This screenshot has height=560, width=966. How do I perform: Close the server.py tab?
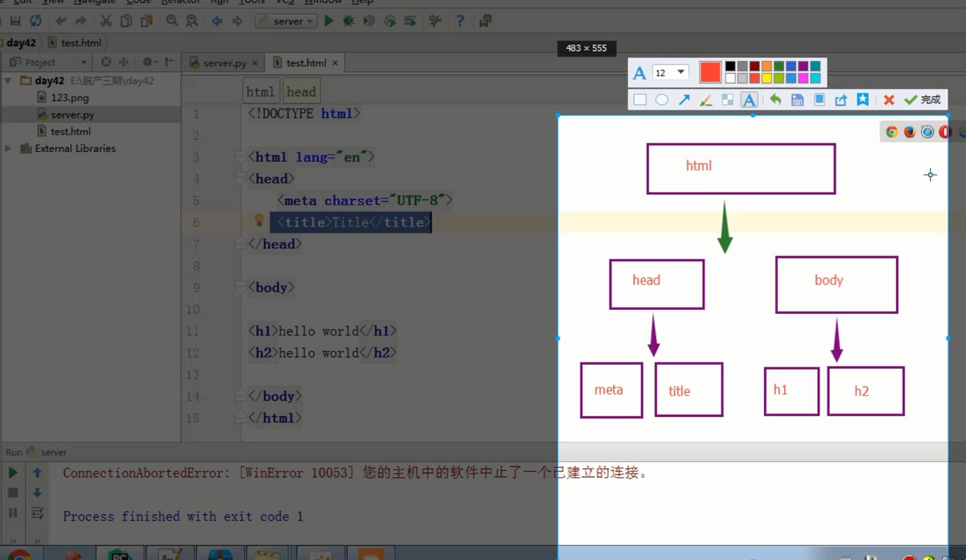(255, 63)
